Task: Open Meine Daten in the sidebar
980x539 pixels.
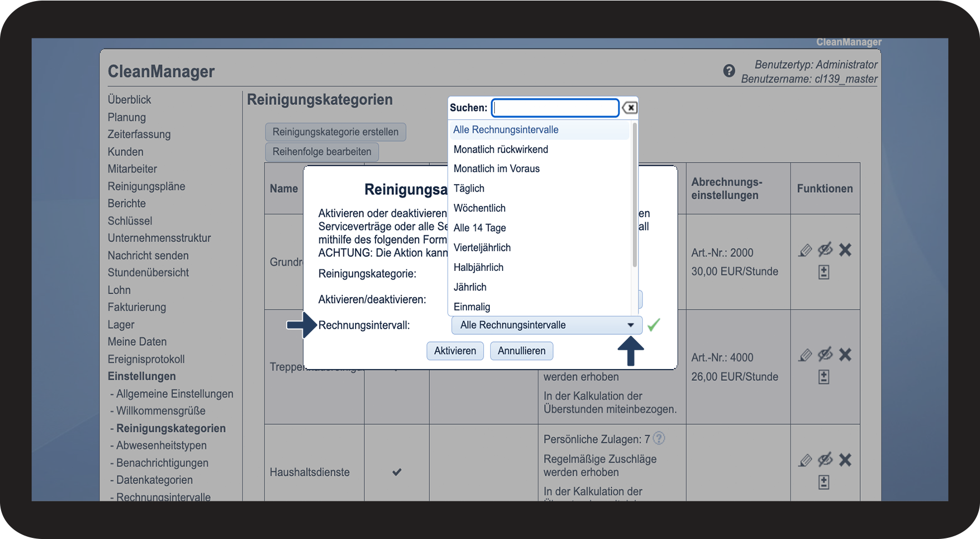Action: click(137, 342)
